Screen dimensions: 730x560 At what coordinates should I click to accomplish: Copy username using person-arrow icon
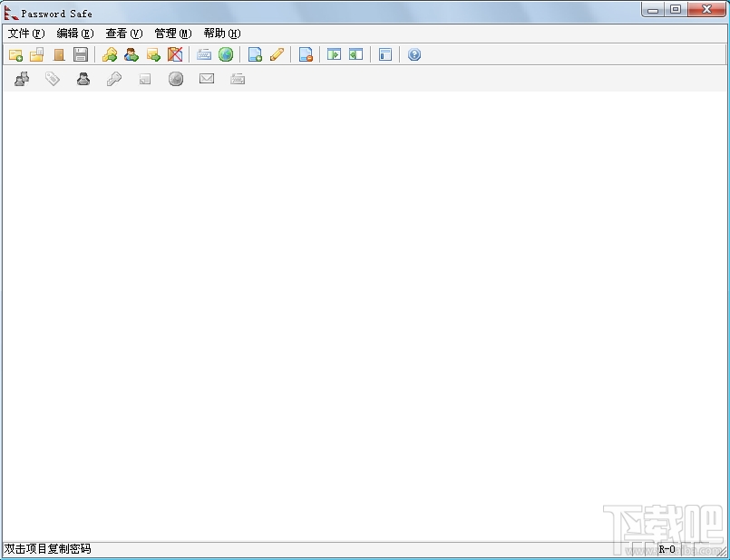coord(131,55)
